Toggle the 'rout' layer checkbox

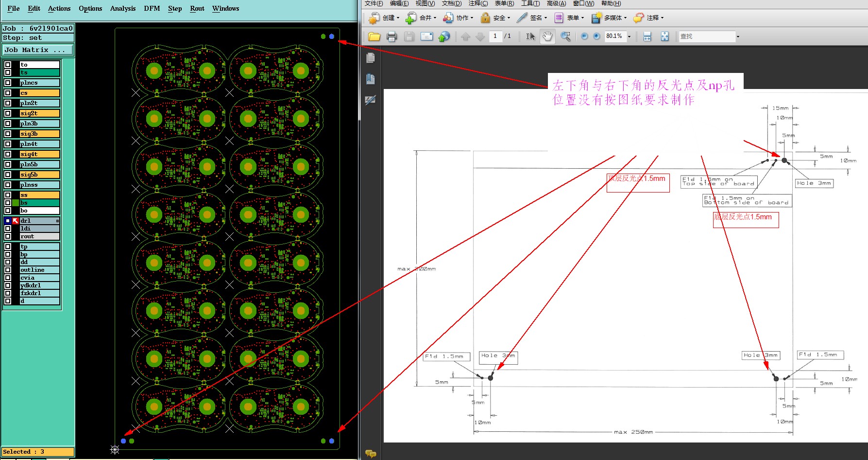point(8,236)
